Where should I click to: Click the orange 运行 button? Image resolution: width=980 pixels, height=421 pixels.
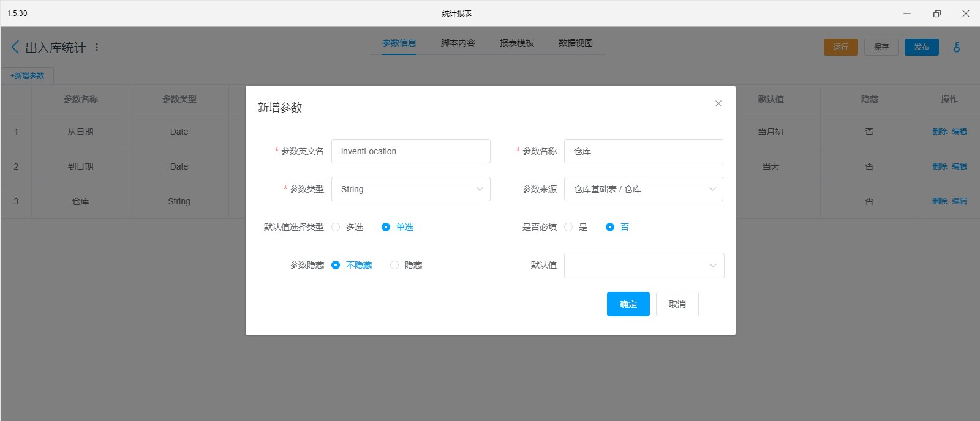pyautogui.click(x=840, y=47)
